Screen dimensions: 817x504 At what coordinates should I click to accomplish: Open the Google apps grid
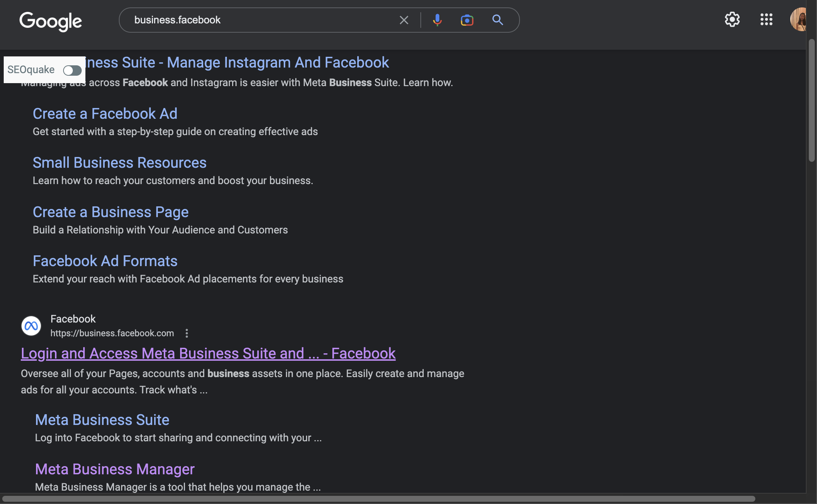(766, 19)
